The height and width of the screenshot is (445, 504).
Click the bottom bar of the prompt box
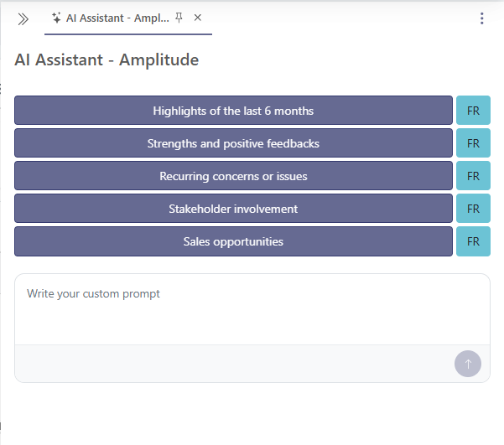tap(226, 364)
